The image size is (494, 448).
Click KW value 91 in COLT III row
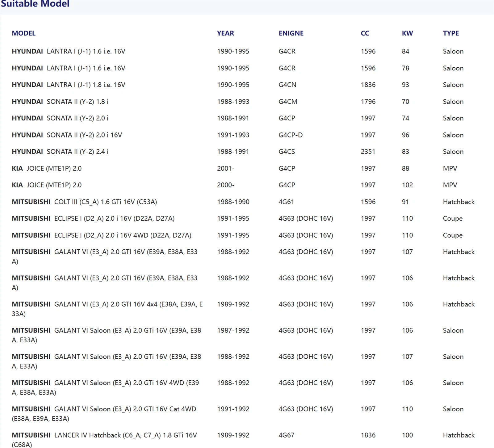point(405,202)
